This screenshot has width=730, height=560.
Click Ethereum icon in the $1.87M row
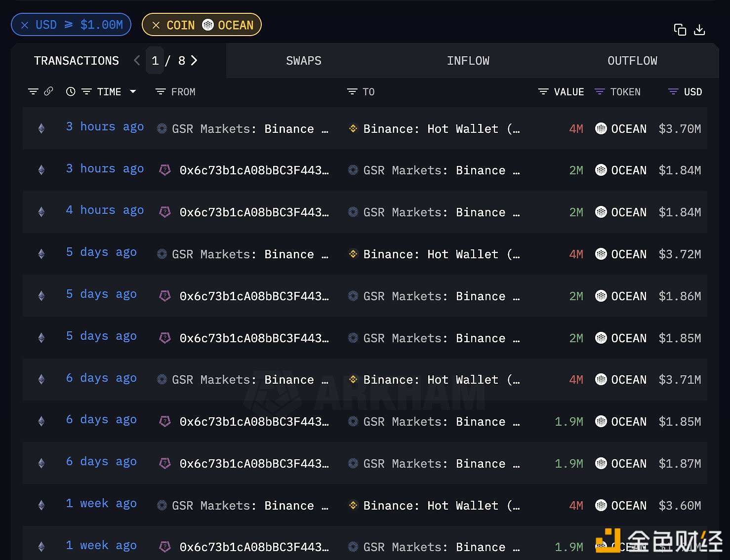pos(41,463)
